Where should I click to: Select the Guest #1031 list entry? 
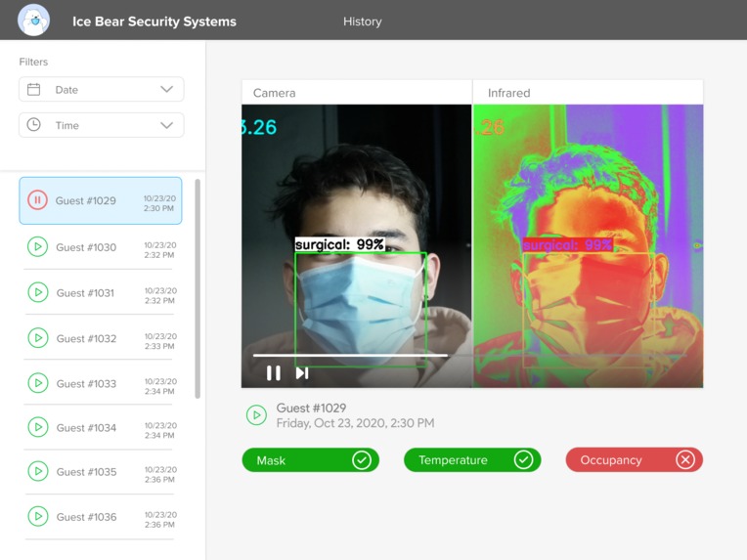(99, 292)
